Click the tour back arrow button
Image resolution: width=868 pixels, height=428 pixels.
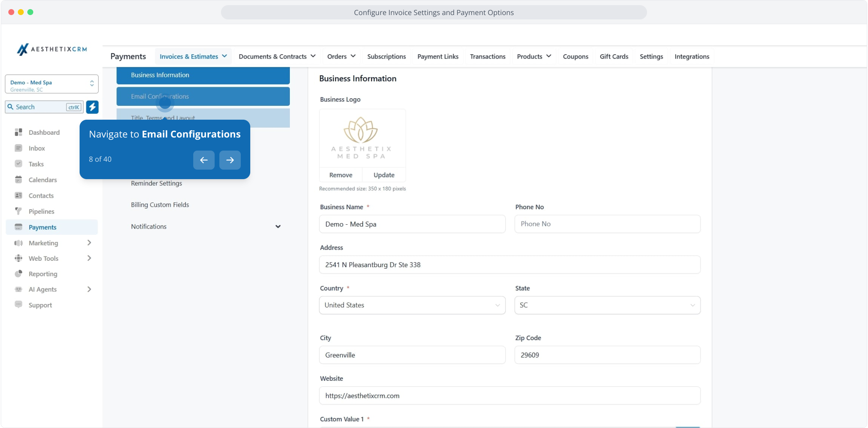click(x=204, y=160)
